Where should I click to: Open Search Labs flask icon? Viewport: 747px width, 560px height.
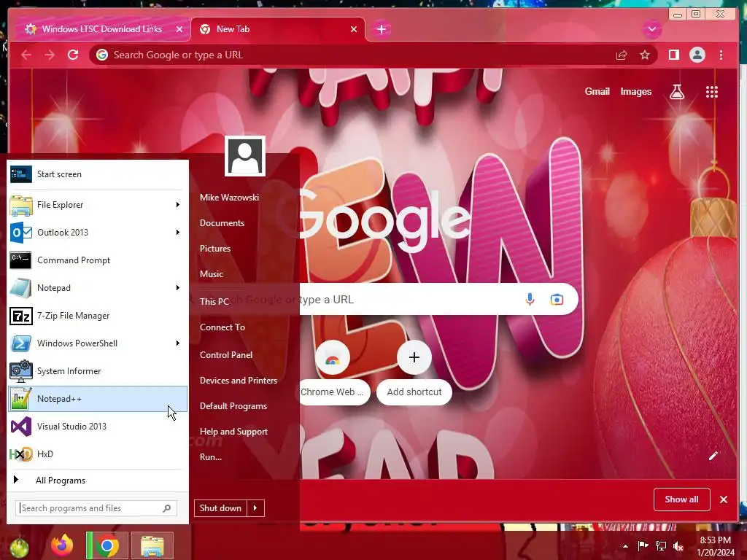point(676,91)
